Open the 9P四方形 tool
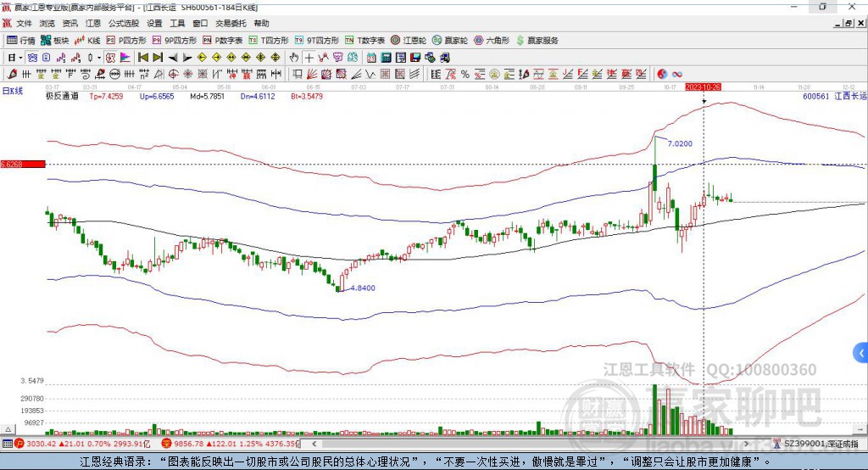Viewport: 868px width, 470px height. pyautogui.click(x=175, y=41)
